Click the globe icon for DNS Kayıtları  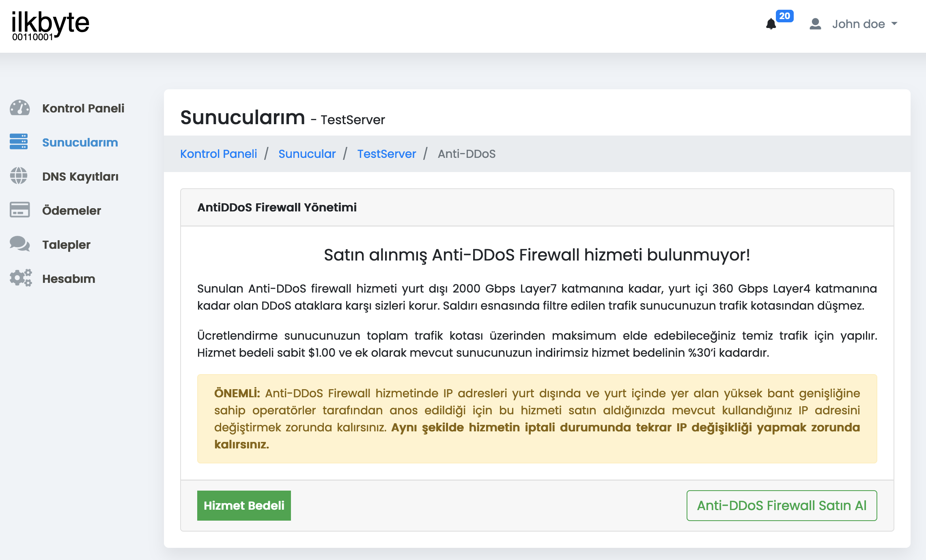click(x=19, y=176)
